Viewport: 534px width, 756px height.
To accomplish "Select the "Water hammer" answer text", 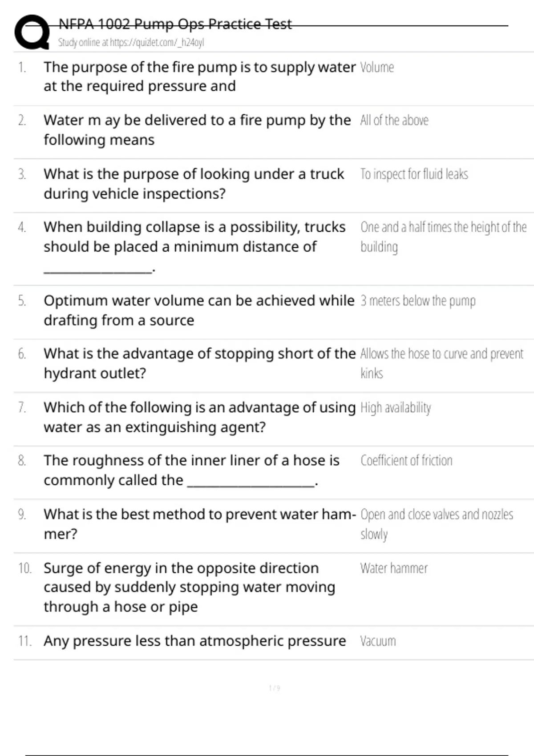I will tap(394, 568).
